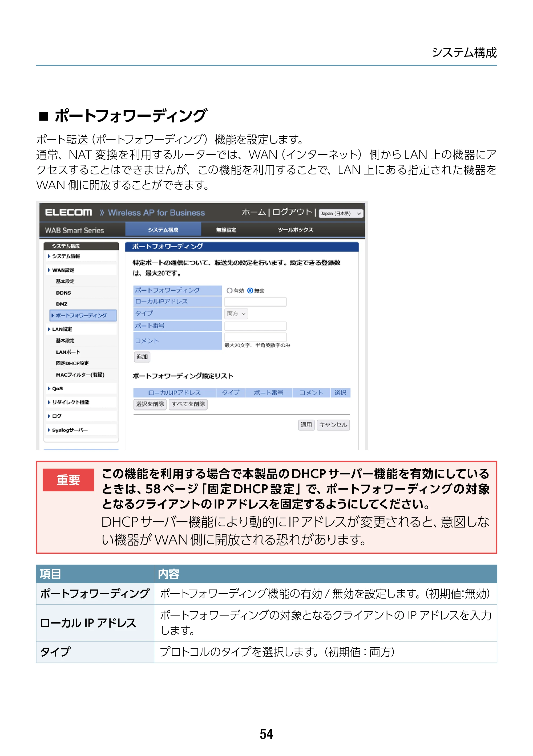533x756 pixels.
Task: Click the ローカルIPアドレス input field
Action: (x=255, y=302)
